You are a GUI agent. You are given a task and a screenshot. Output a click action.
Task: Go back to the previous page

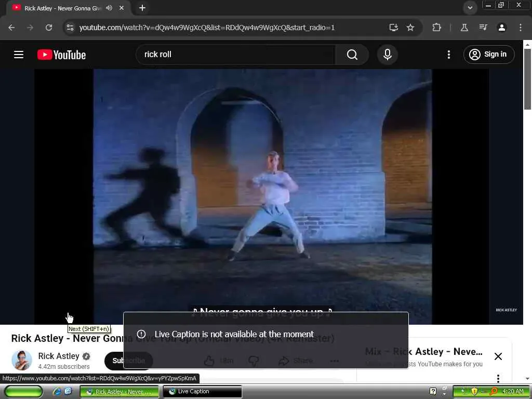[11, 28]
